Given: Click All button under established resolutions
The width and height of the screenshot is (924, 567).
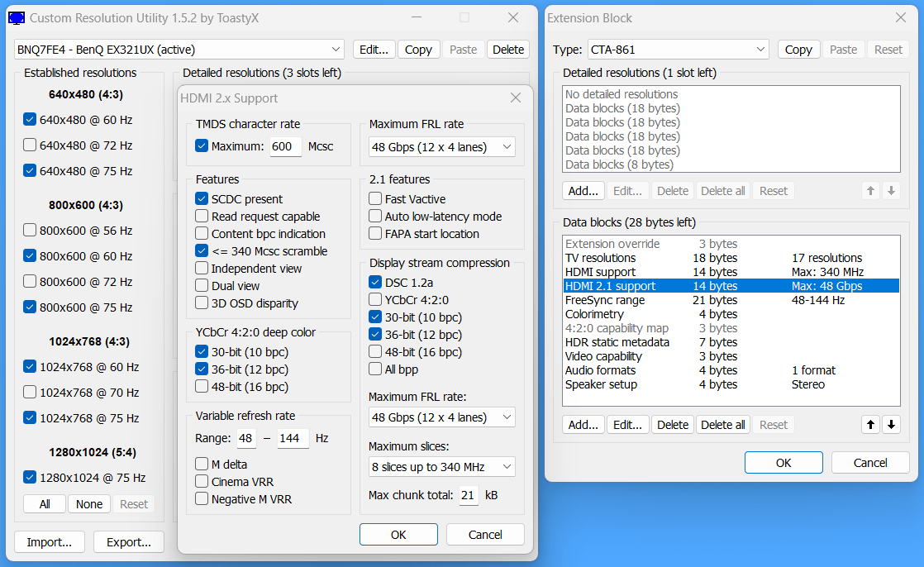Looking at the screenshot, I should [x=45, y=504].
